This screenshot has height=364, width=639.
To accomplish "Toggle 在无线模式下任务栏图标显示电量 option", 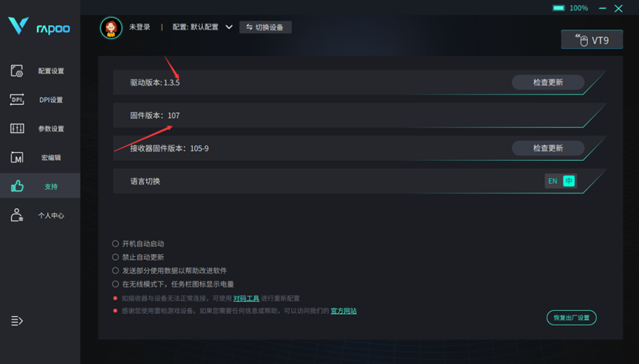I will pyautogui.click(x=115, y=284).
